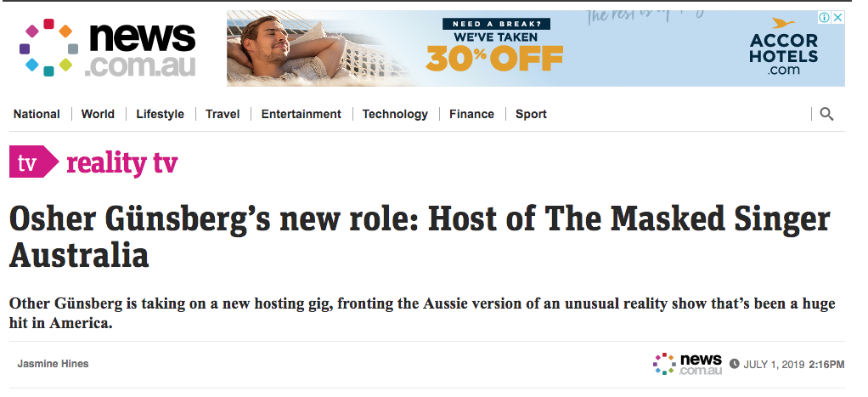Click the Osher Günsberg article headline
This screenshot has width=868, height=397.
click(420, 236)
